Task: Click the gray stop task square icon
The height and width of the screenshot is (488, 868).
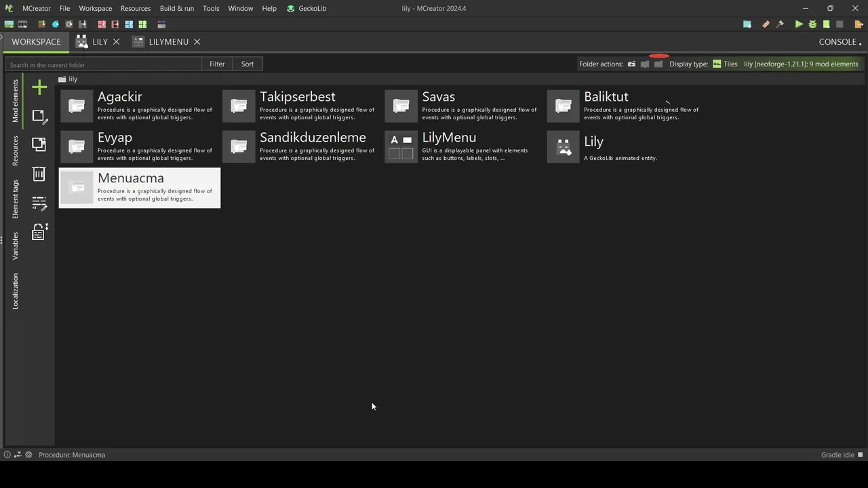Action: coord(840,24)
